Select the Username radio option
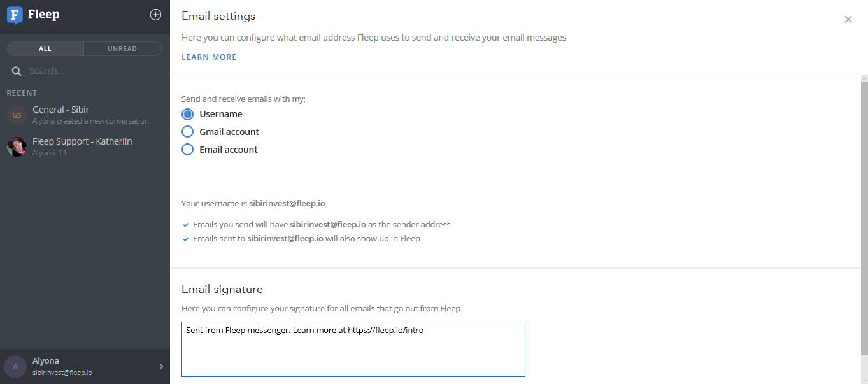 [187, 114]
